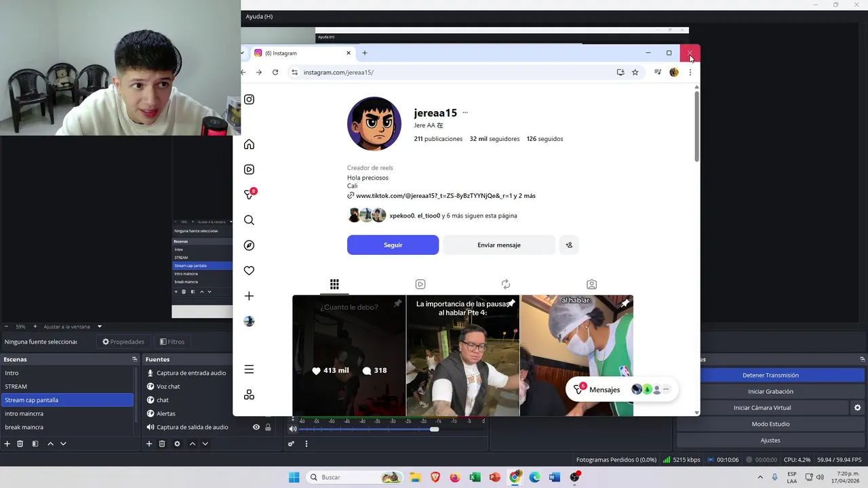868x488 pixels.
Task: Show hidden system tray icons chevron
Action: 760,477
